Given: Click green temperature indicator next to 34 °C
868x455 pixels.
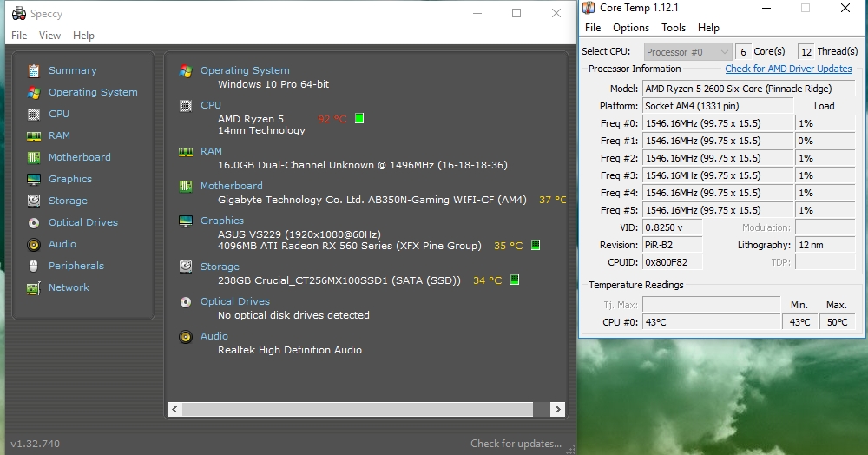Looking at the screenshot, I should 514,280.
